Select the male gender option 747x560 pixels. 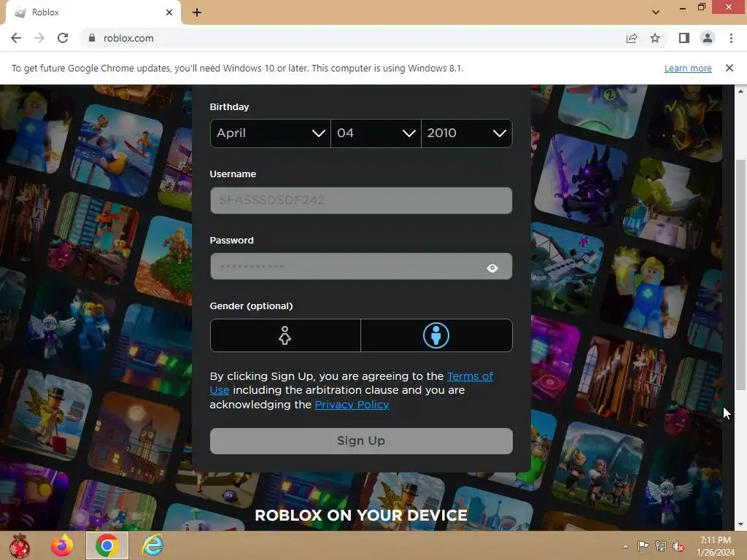click(436, 335)
